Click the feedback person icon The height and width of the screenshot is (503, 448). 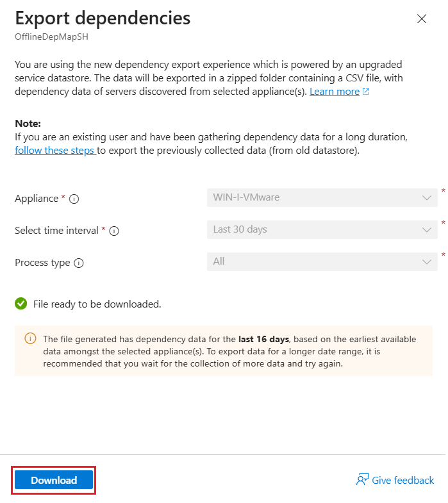(x=362, y=479)
